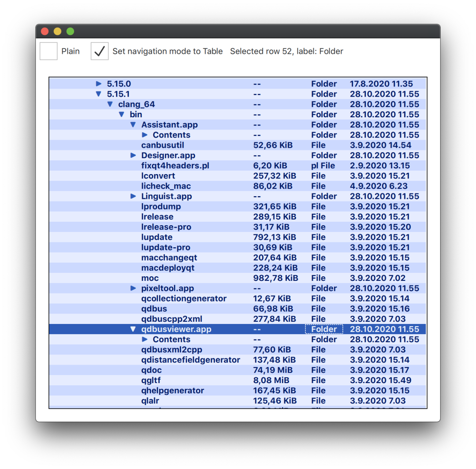Collapse the 5.15.1 folder
The image size is (476, 469).
coord(98,94)
